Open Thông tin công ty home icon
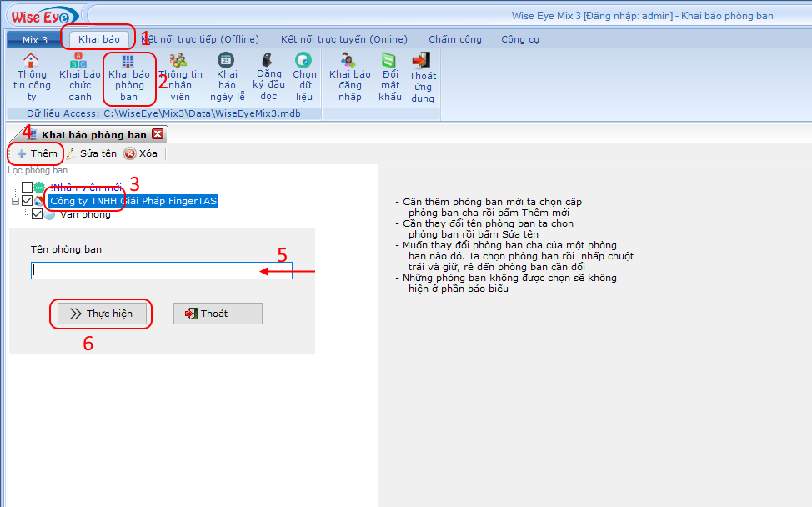Image resolution: width=812 pixels, height=507 pixels. point(31,61)
